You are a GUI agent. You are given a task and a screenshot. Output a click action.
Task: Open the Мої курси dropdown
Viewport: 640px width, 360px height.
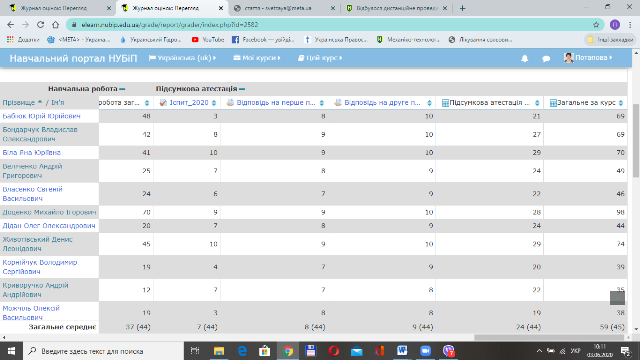point(257,58)
